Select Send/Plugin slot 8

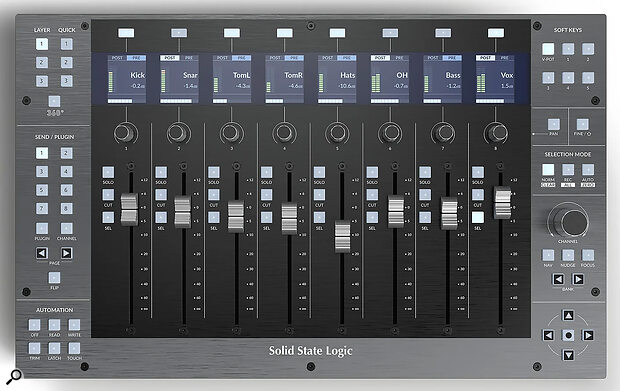66,208
